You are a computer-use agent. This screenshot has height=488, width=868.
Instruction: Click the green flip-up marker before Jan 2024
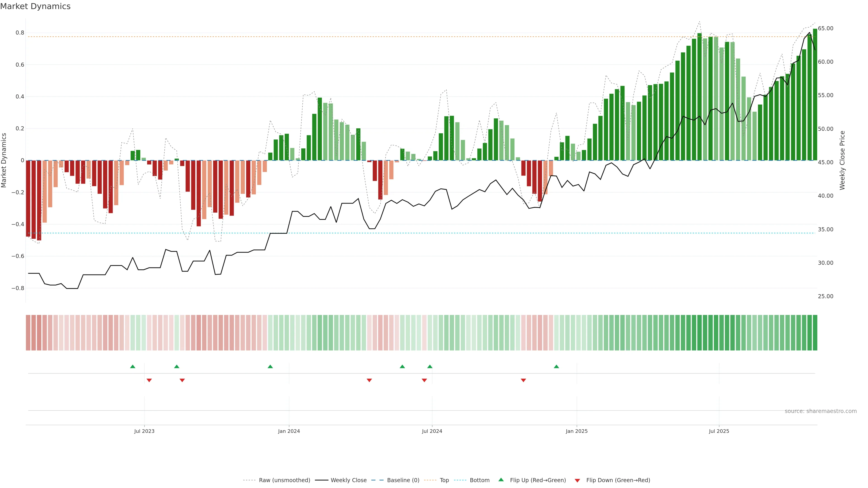coord(270,366)
